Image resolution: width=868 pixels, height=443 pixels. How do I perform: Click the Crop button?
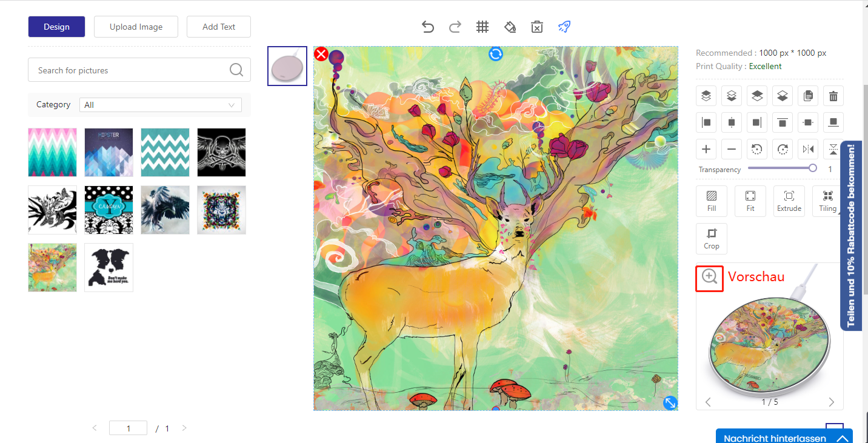(712, 239)
